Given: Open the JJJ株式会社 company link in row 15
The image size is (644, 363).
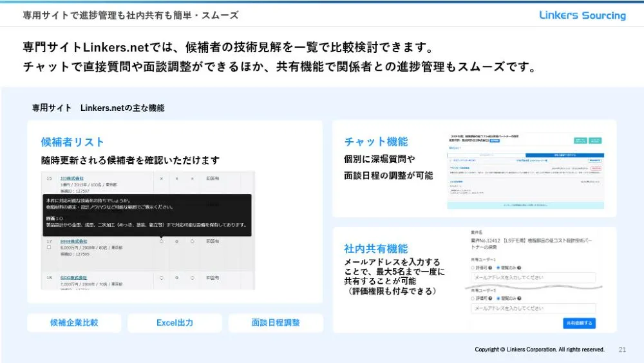Looking at the screenshot, I should tap(72, 179).
